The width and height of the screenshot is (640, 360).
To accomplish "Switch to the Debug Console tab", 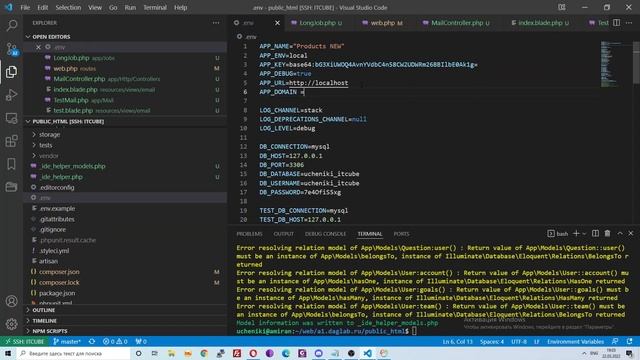I will [x=325, y=234].
